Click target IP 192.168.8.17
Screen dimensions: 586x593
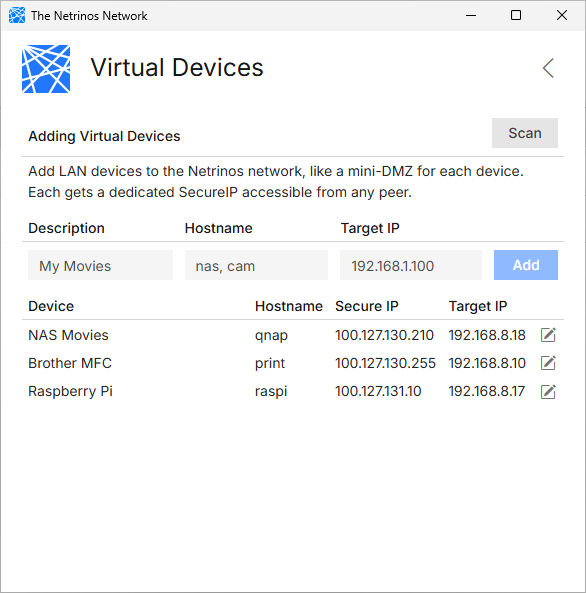(x=487, y=391)
